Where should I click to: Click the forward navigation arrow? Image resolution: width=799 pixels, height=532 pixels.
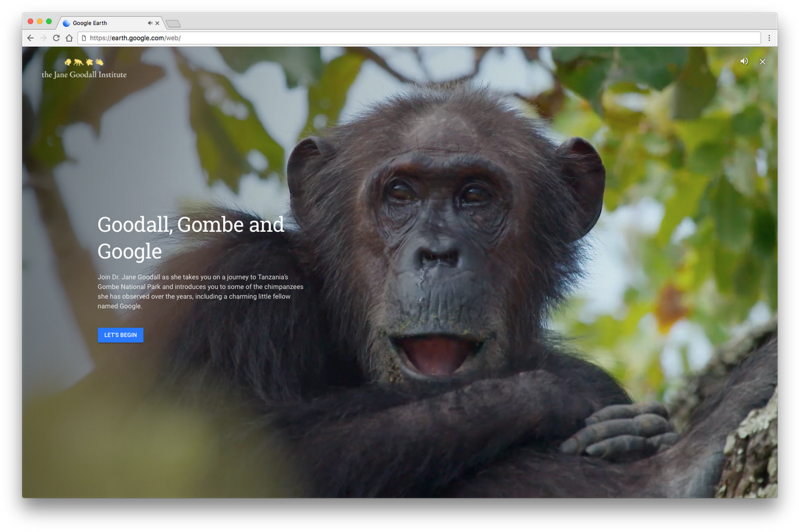coord(43,37)
